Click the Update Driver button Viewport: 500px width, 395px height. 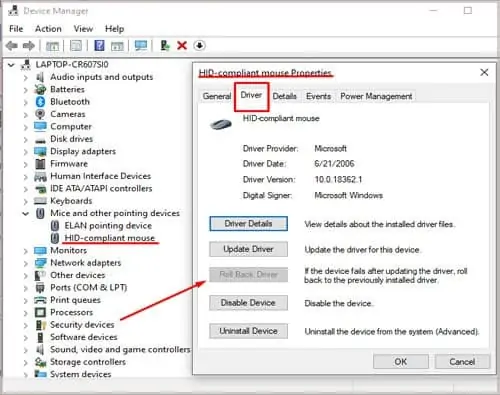248,249
